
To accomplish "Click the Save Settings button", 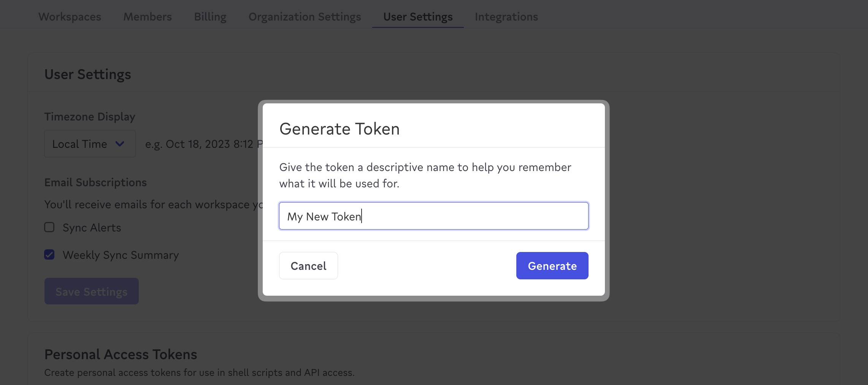I will click(91, 291).
